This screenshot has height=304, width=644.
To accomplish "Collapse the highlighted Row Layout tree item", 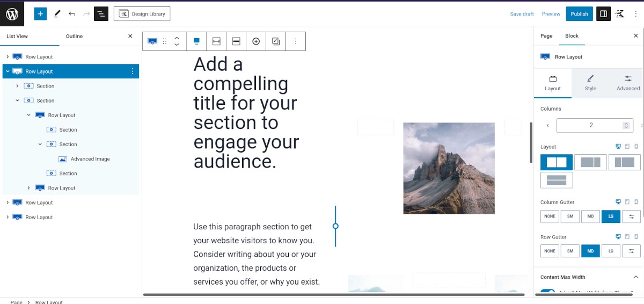I will pyautogui.click(x=8, y=71).
